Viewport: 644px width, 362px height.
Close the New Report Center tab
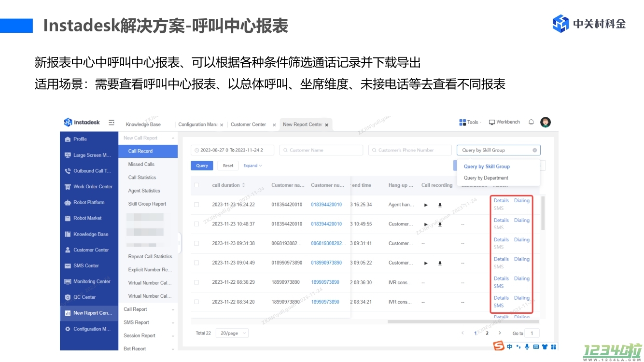coord(326,125)
